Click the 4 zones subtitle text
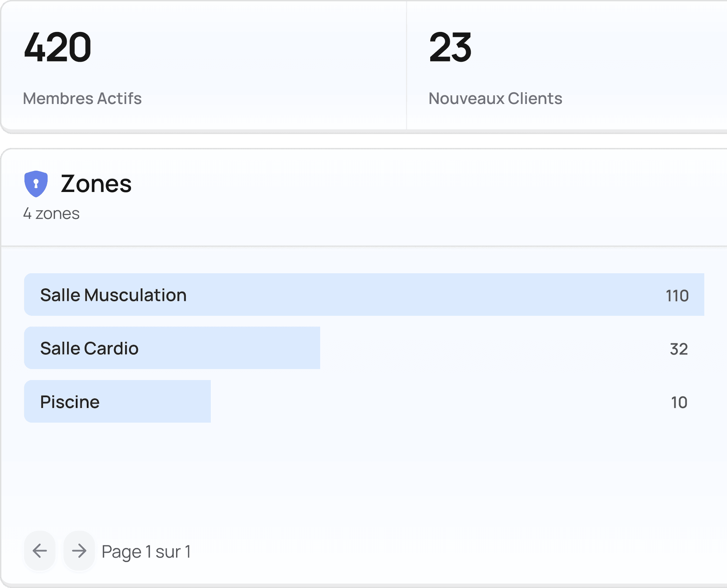This screenshot has width=727, height=588. point(51,213)
